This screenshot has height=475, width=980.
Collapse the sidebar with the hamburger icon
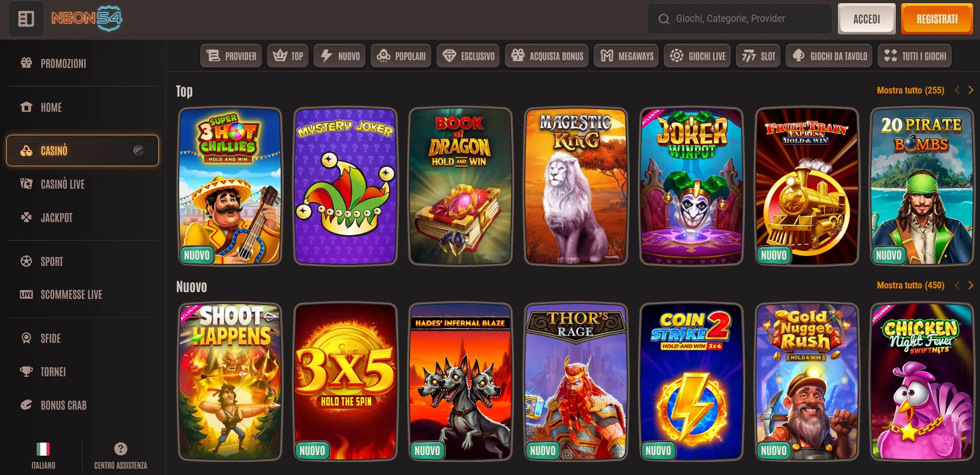pos(26,18)
